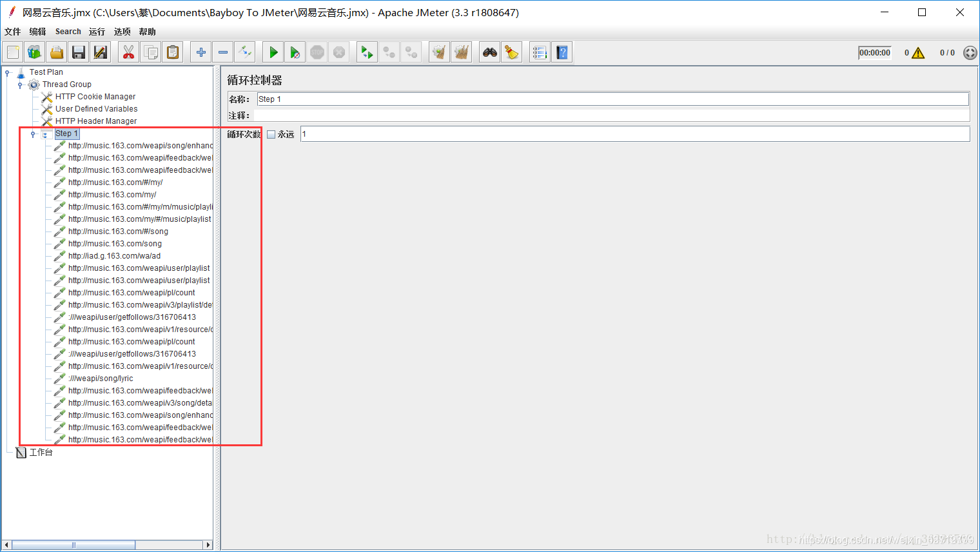980x552 pixels.
Task: Paste using the clipboard toolbar icon
Action: tap(173, 52)
